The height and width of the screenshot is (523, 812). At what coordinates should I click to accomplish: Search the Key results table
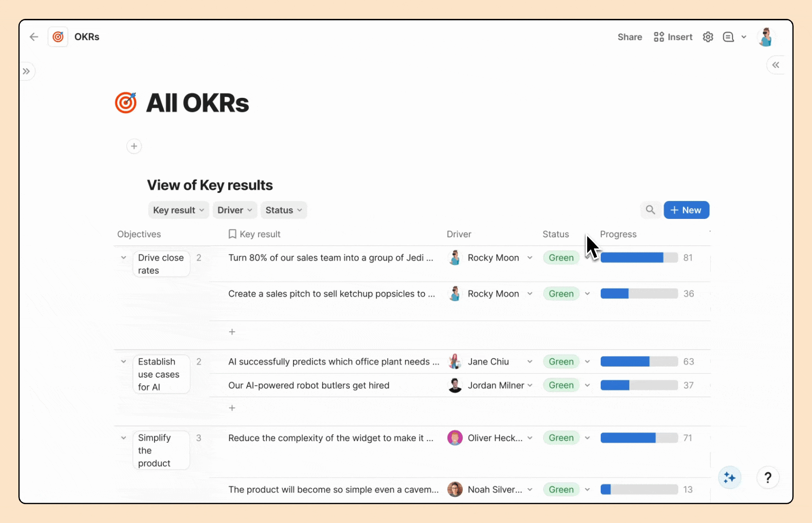click(650, 210)
